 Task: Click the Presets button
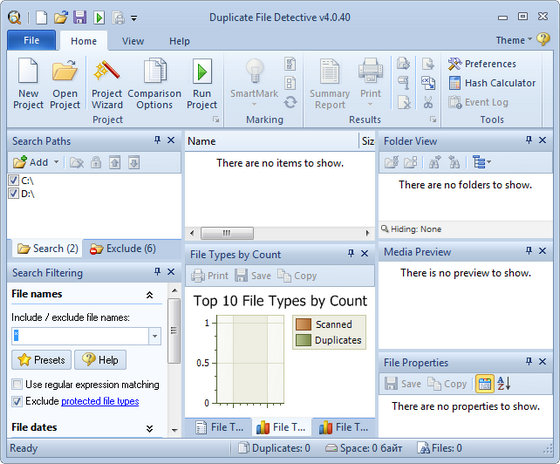[42, 360]
